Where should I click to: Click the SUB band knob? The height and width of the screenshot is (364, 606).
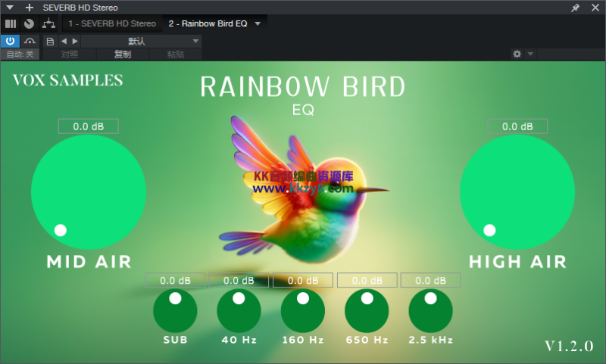(175, 311)
